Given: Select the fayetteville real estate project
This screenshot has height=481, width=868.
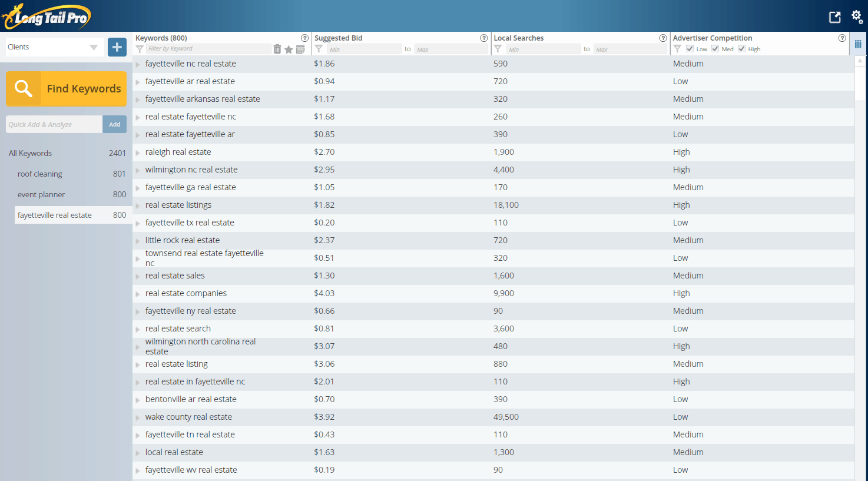Looking at the screenshot, I should pos(73,215).
